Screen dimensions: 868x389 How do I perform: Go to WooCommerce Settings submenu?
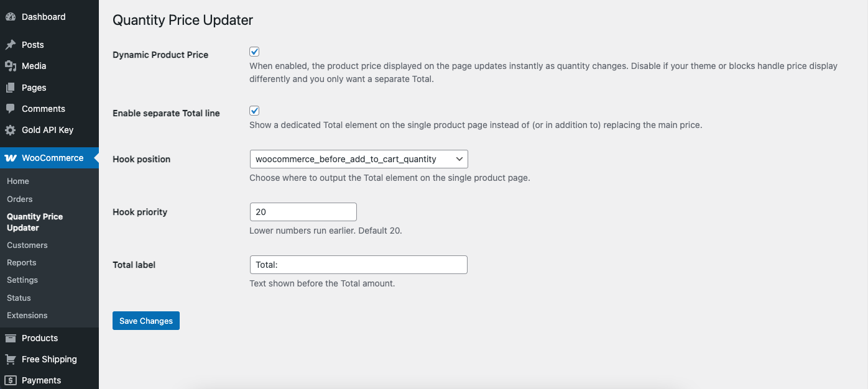pos(22,280)
